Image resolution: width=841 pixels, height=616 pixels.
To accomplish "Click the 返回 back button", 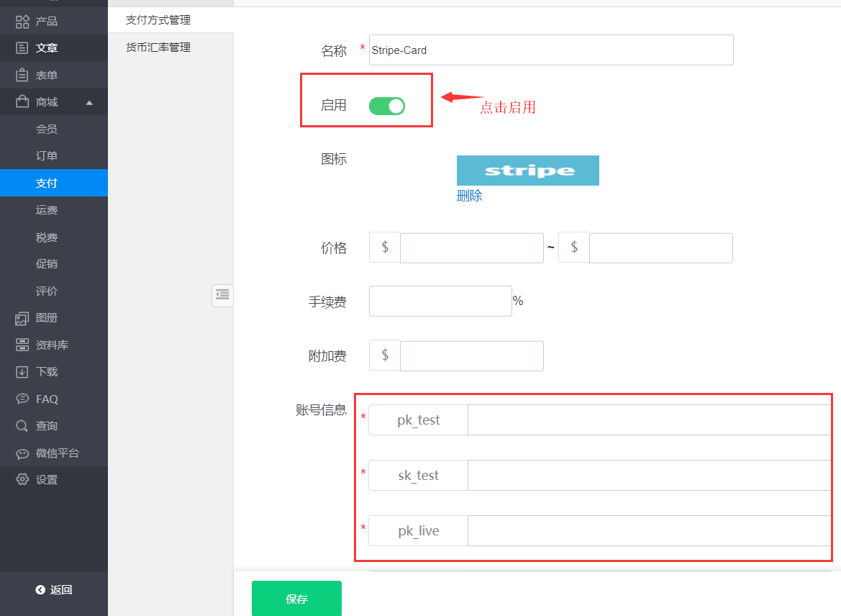I will click(x=54, y=590).
